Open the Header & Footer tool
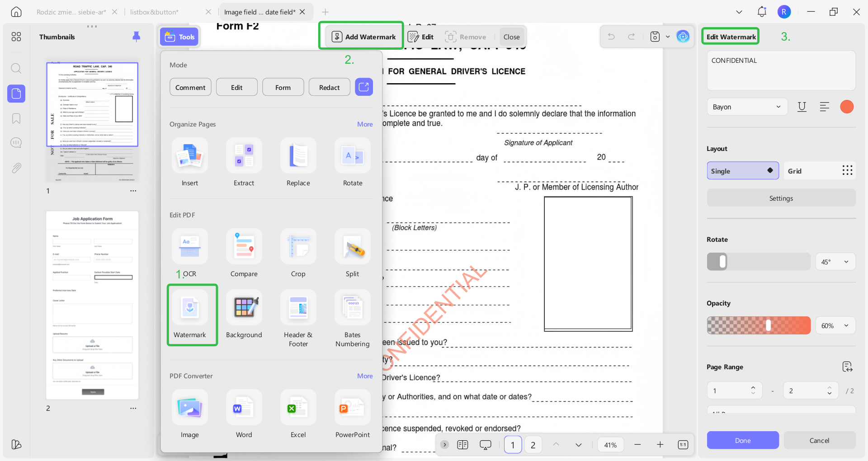 tap(298, 319)
